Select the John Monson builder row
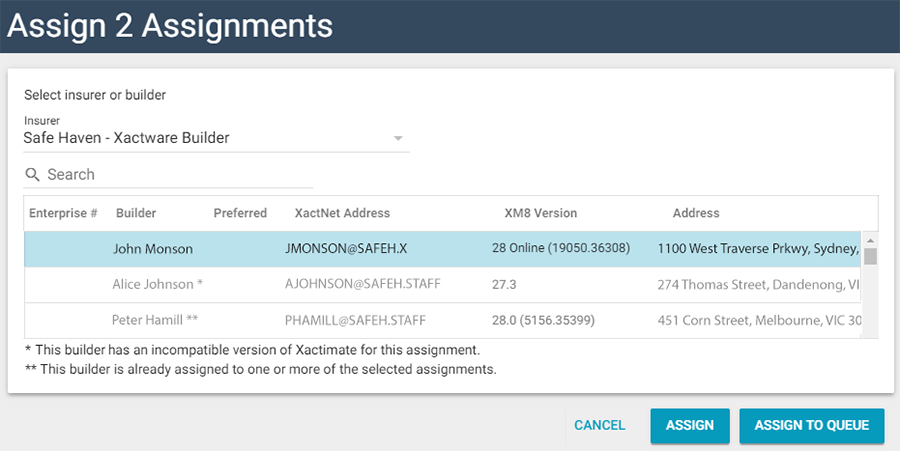Image resolution: width=900 pixels, height=451 pixels. (x=153, y=249)
